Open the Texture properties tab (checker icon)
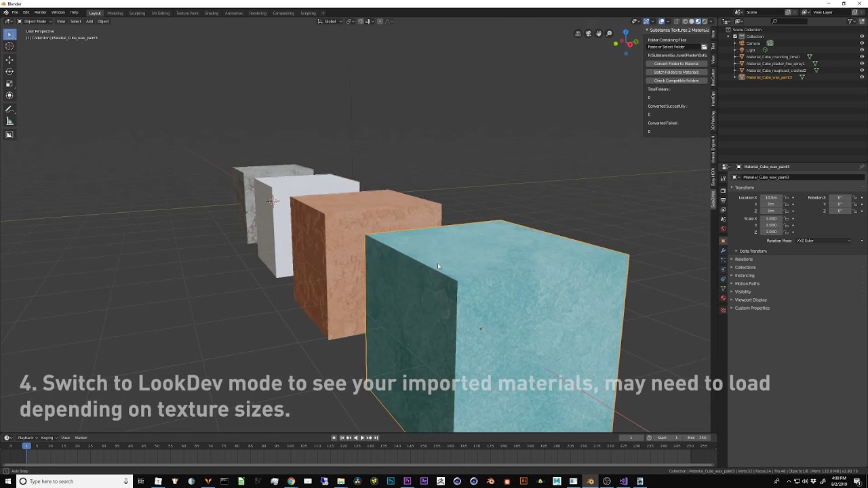The width and height of the screenshot is (868, 488). [x=723, y=310]
